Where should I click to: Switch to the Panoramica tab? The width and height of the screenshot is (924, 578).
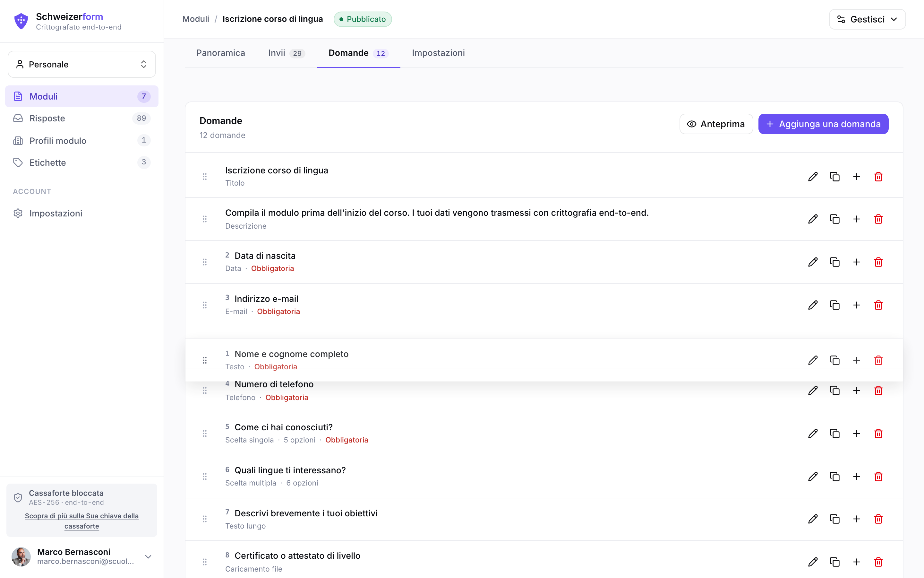point(221,53)
